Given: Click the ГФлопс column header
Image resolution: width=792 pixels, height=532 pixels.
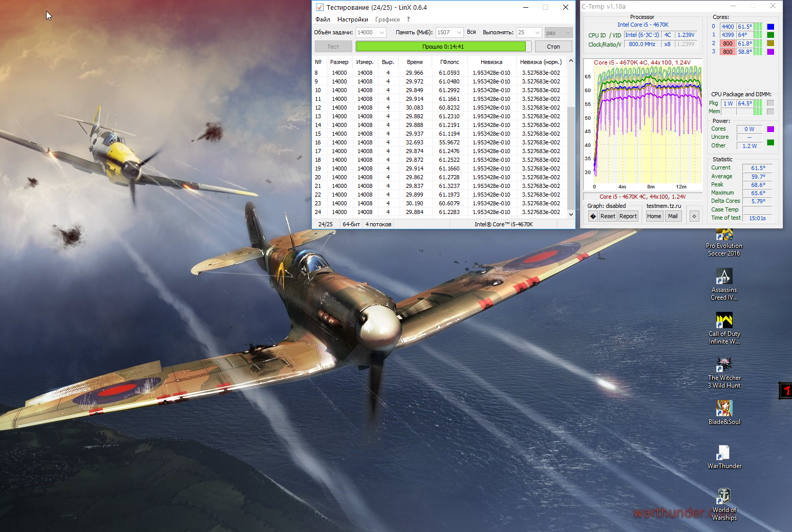Looking at the screenshot, I should [449, 62].
